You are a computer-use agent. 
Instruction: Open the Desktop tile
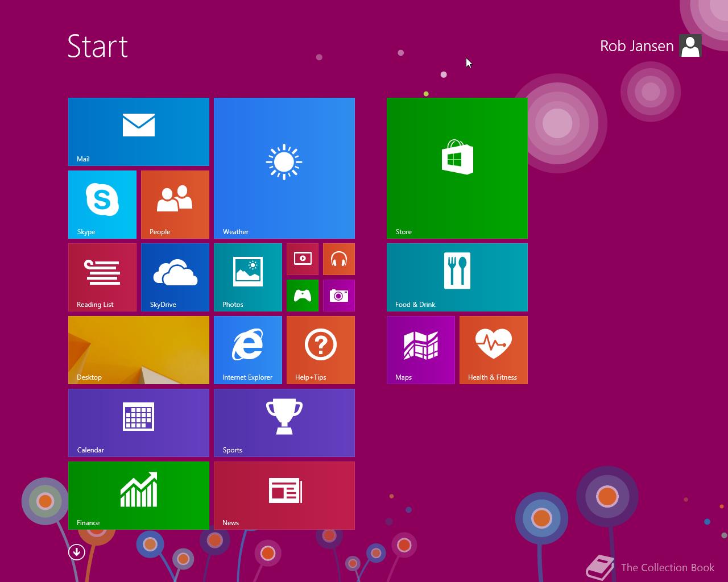(x=139, y=350)
